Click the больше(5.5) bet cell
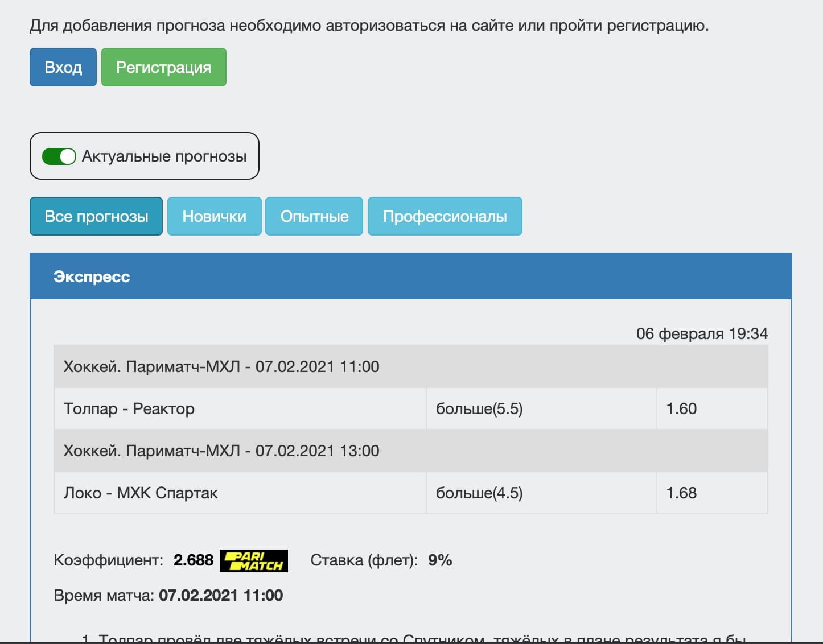The width and height of the screenshot is (823, 644). click(541, 408)
